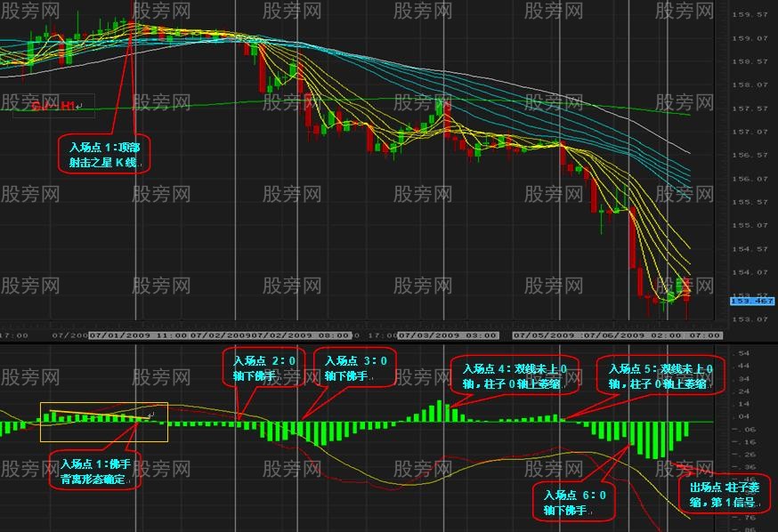This screenshot has width=778, height=532.
Task: Click the far-right 07:00 time marker
Action: pos(705,335)
